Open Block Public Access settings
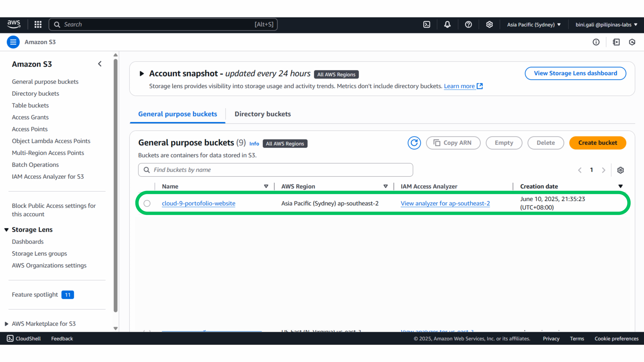Viewport: 644px width, 362px height. 54,210
